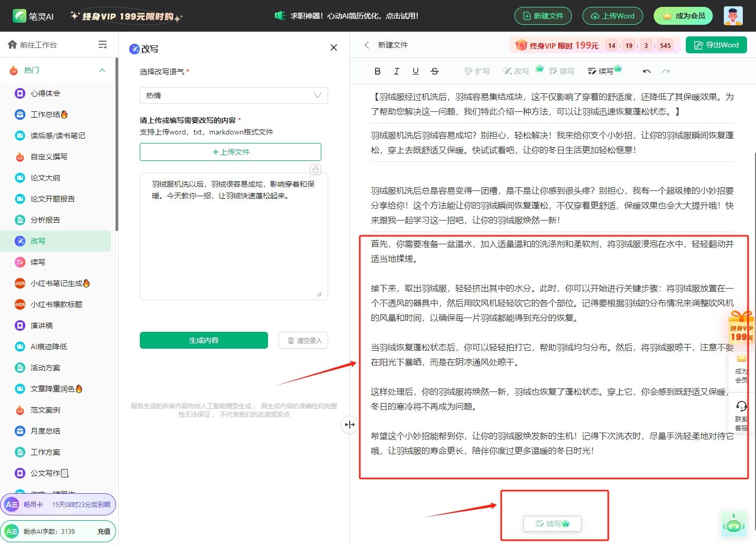
Task: Open the 改写语气 dropdown
Action: [234, 95]
